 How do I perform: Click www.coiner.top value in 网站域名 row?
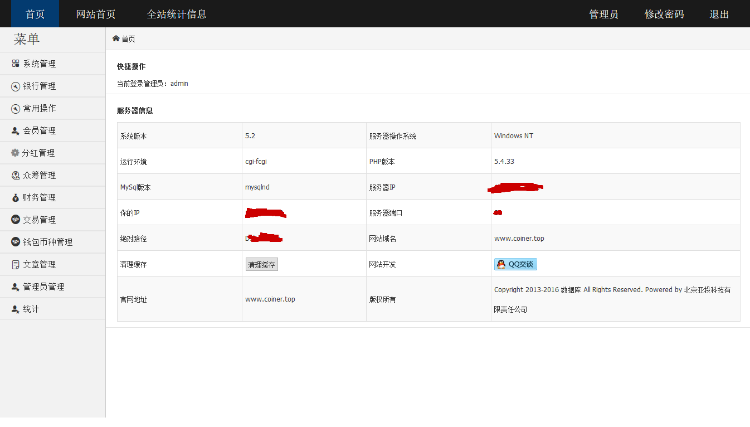[x=519, y=239]
